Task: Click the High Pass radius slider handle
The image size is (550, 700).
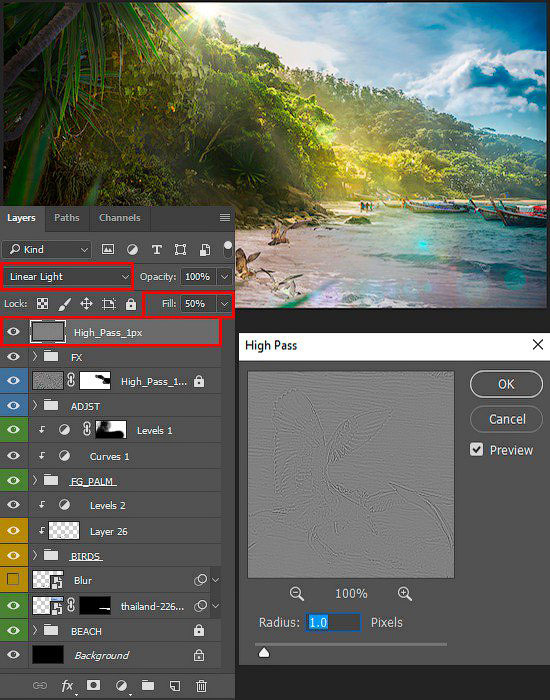Action: click(264, 653)
